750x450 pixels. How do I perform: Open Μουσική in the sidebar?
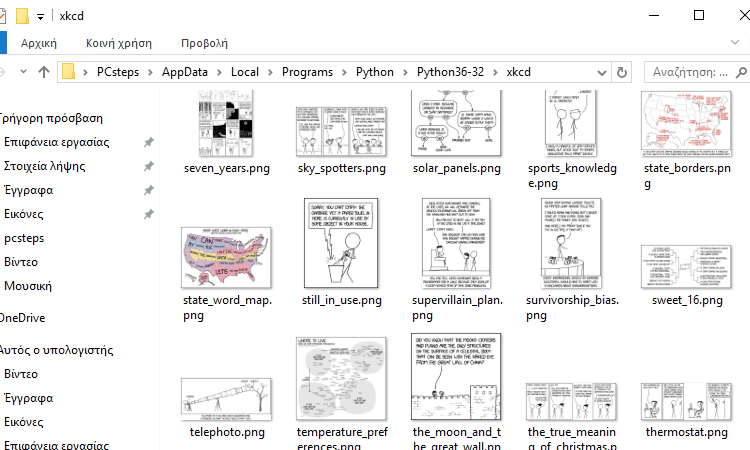pos(28,285)
